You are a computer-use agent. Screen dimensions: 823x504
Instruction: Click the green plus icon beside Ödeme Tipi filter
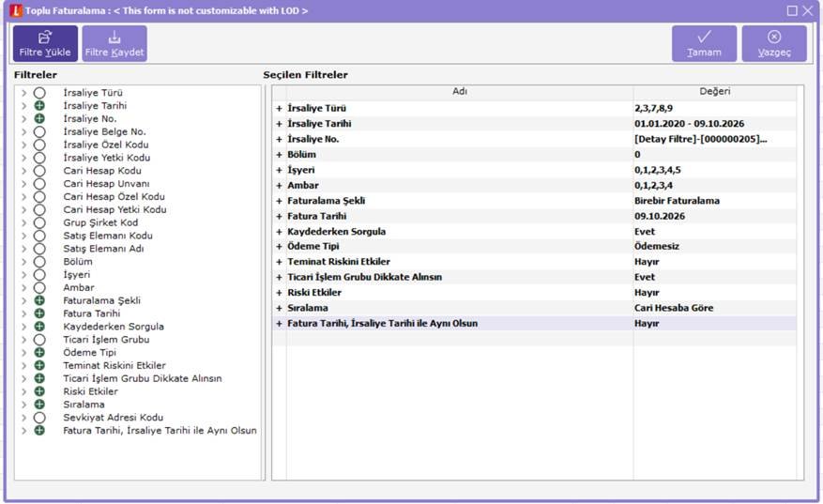(39, 353)
